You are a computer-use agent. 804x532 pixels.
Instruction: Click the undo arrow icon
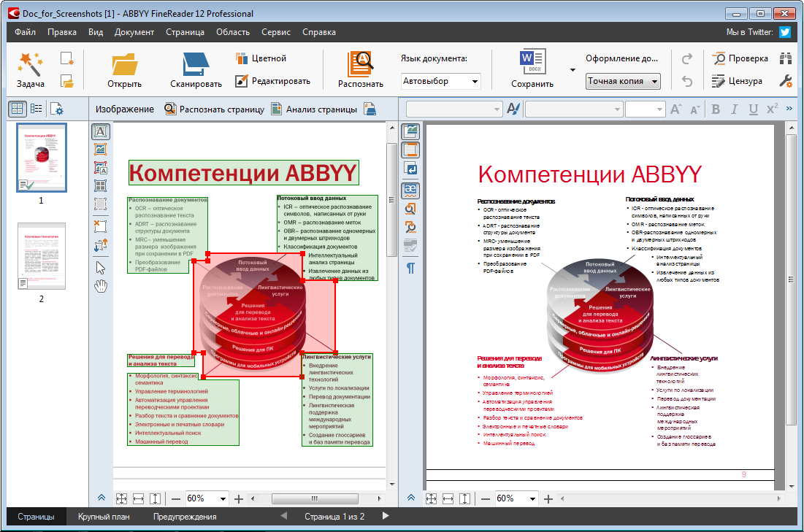pos(687,81)
